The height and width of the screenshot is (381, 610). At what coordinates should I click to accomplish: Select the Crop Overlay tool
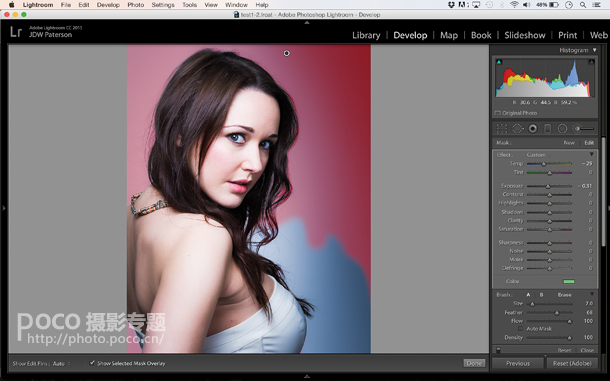click(x=502, y=128)
